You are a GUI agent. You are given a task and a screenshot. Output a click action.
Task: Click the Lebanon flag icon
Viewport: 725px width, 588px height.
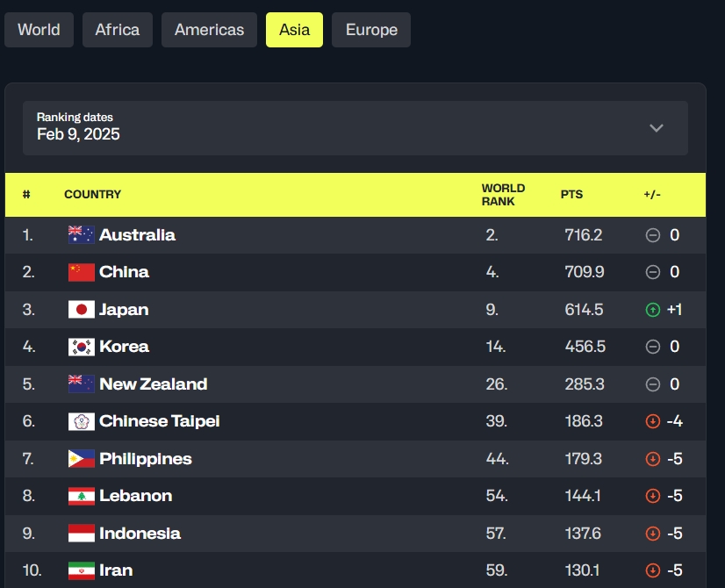tap(82, 496)
